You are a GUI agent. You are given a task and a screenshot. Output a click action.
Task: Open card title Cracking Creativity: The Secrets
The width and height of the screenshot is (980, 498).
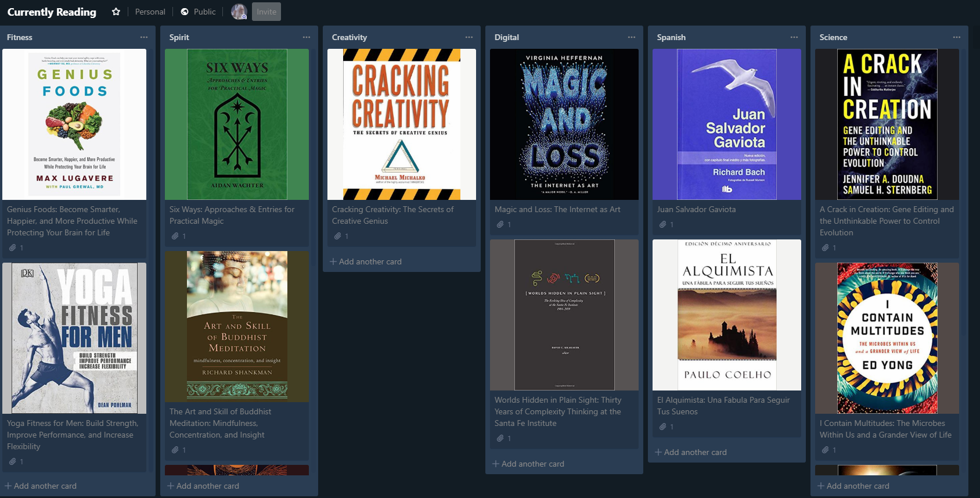392,215
